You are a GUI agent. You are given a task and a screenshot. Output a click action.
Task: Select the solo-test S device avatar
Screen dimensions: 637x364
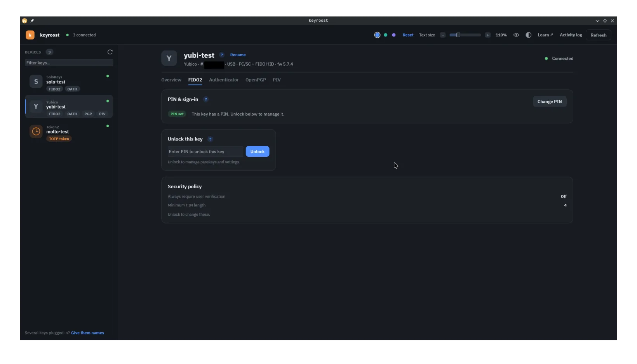tap(36, 81)
